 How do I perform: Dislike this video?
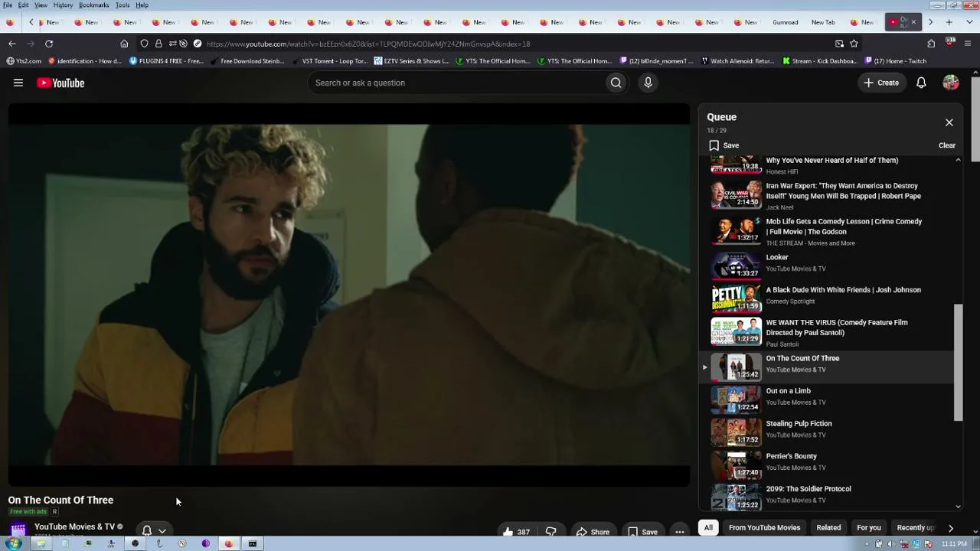click(550, 532)
